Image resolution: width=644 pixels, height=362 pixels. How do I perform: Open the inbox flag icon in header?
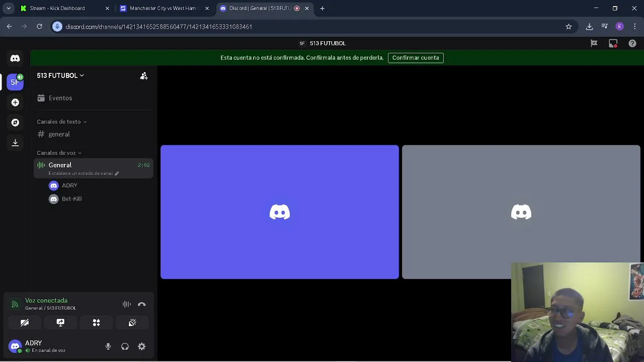pos(594,44)
